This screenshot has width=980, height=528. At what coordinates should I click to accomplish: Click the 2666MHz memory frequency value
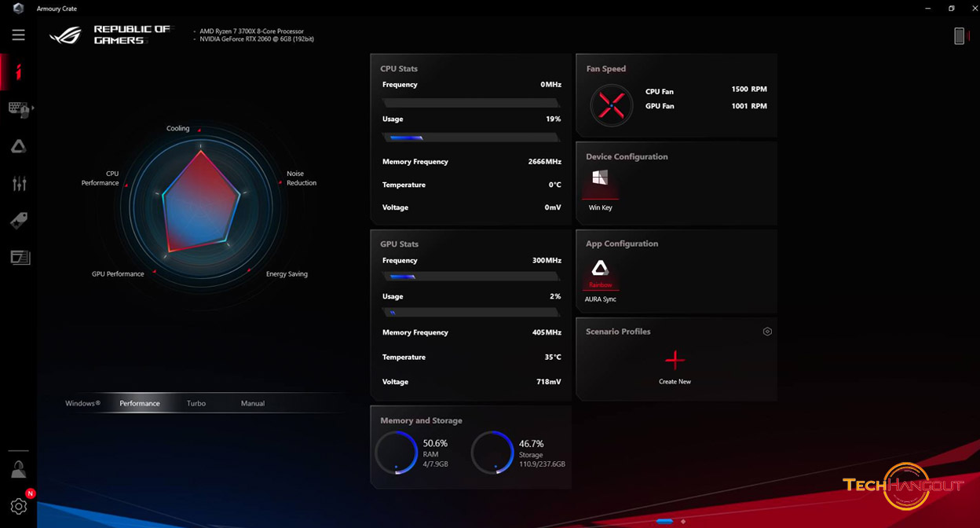coord(545,162)
